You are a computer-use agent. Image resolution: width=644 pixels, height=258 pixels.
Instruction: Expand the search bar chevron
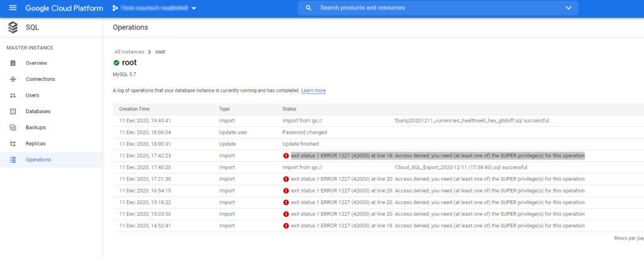(x=569, y=8)
